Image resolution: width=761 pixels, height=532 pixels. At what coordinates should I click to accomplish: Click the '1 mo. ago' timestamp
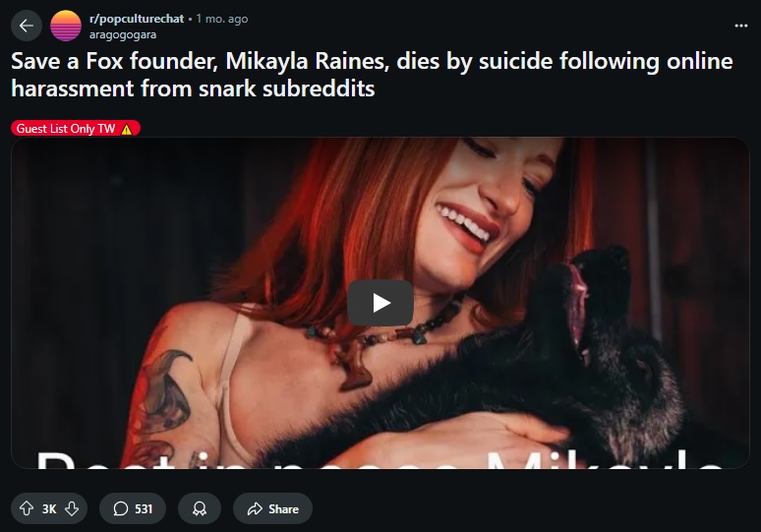[x=222, y=19]
